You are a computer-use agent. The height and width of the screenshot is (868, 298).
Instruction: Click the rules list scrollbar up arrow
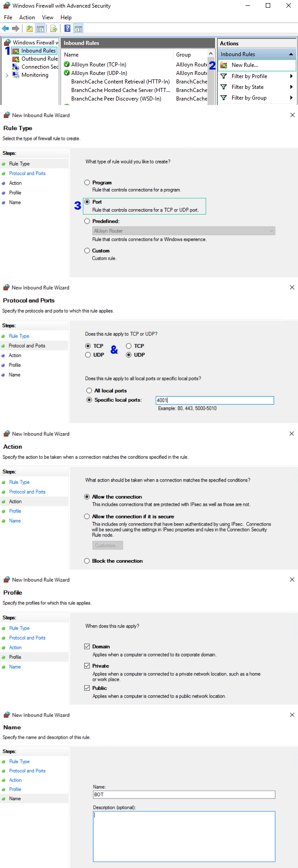(x=211, y=54)
